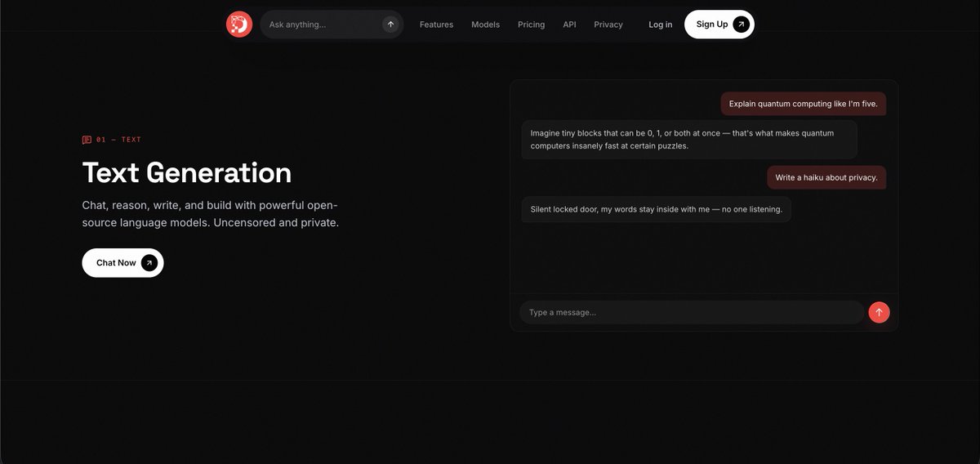Image resolution: width=980 pixels, height=464 pixels.
Task: Click the 'Explain quantum computing like I'm five' bubble
Action: [804, 104]
